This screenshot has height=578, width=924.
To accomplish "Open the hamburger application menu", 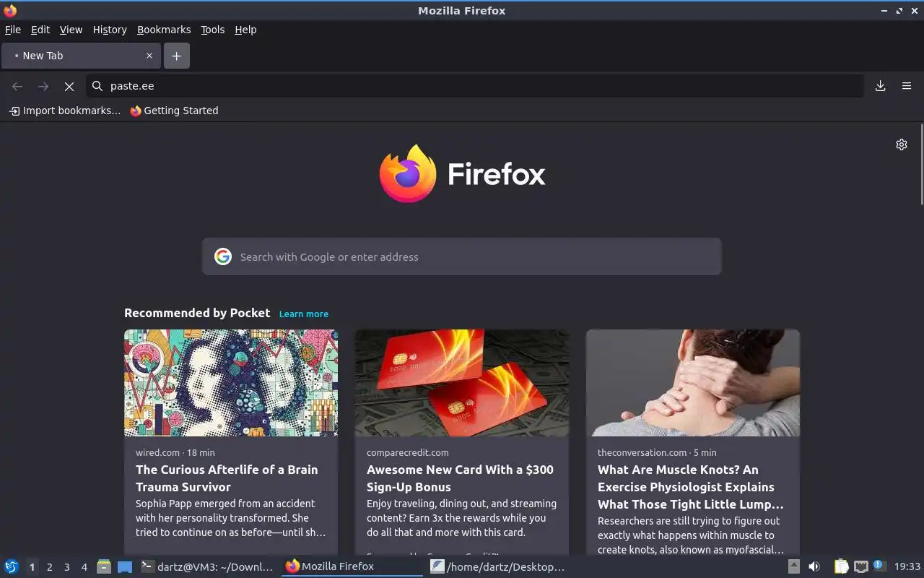I will coord(907,86).
